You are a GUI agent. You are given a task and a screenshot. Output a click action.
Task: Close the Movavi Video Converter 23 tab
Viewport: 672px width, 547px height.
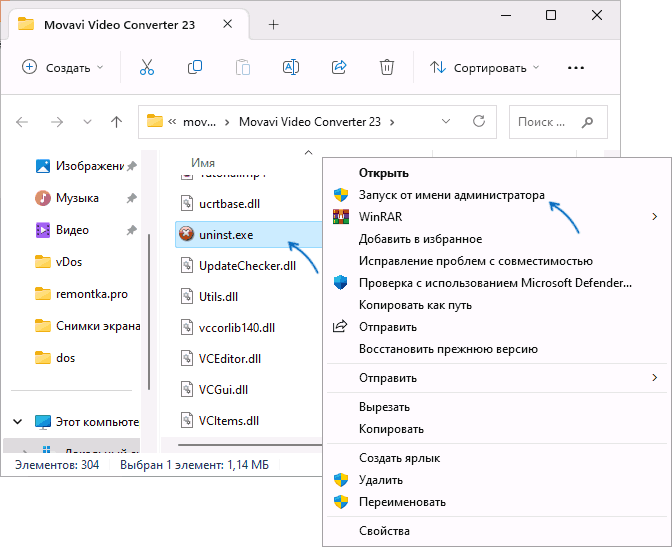(x=228, y=24)
